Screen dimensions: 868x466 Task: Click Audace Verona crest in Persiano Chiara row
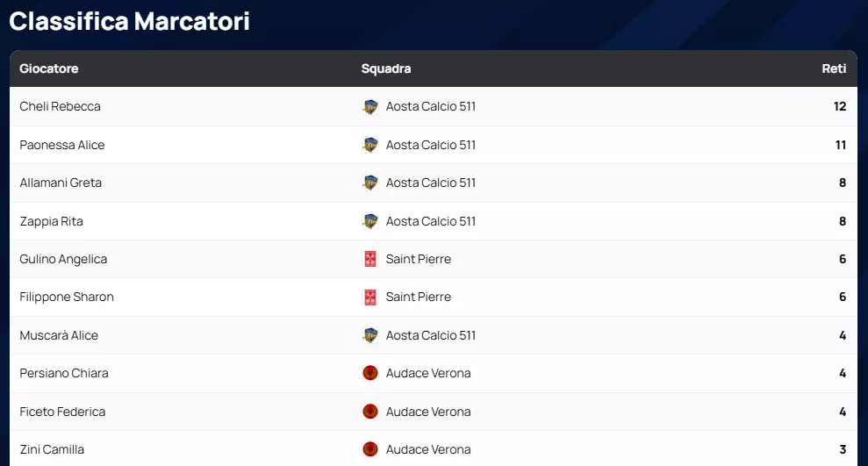point(369,373)
